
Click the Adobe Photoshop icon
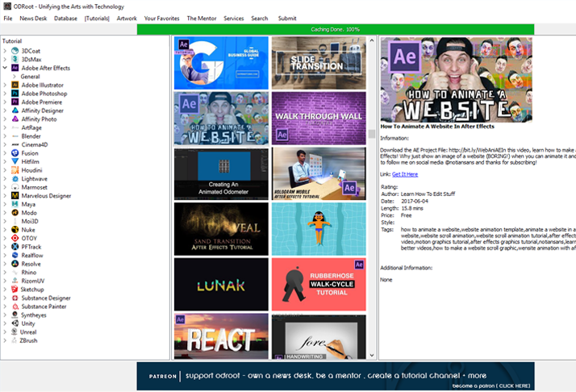click(x=15, y=94)
